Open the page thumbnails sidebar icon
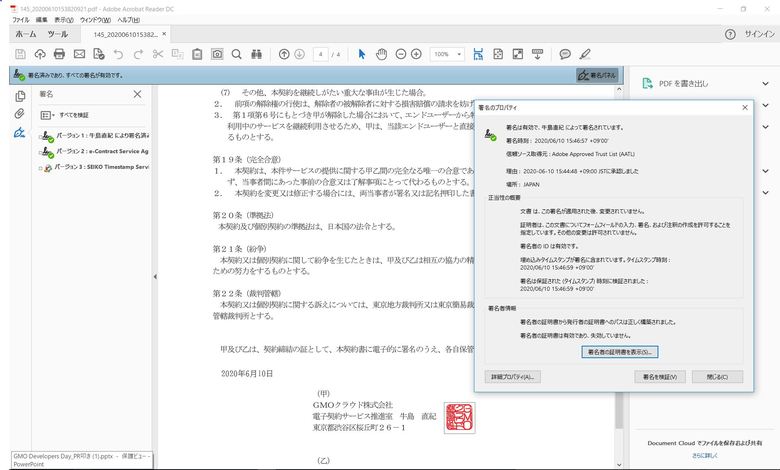780x470 pixels. [20, 96]
